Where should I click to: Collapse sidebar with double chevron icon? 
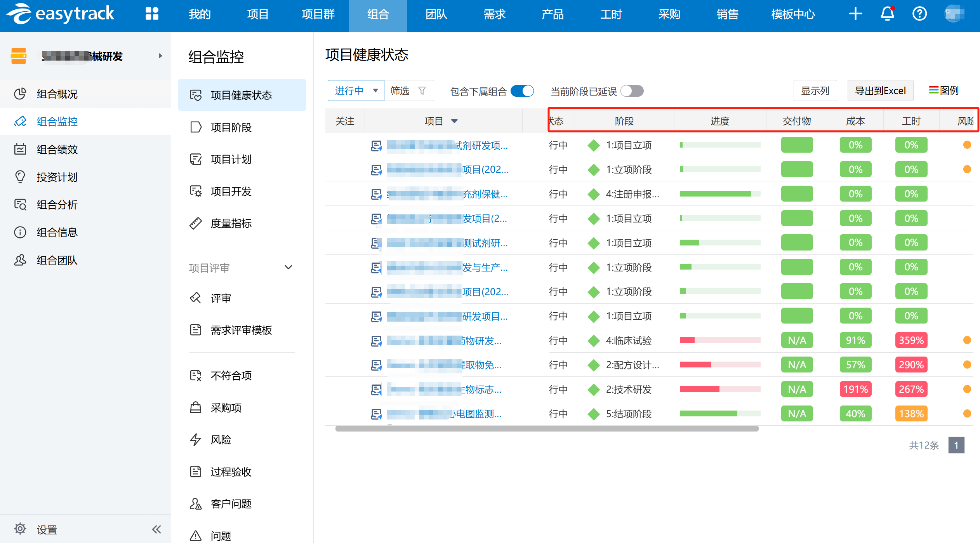coord(156,529)
